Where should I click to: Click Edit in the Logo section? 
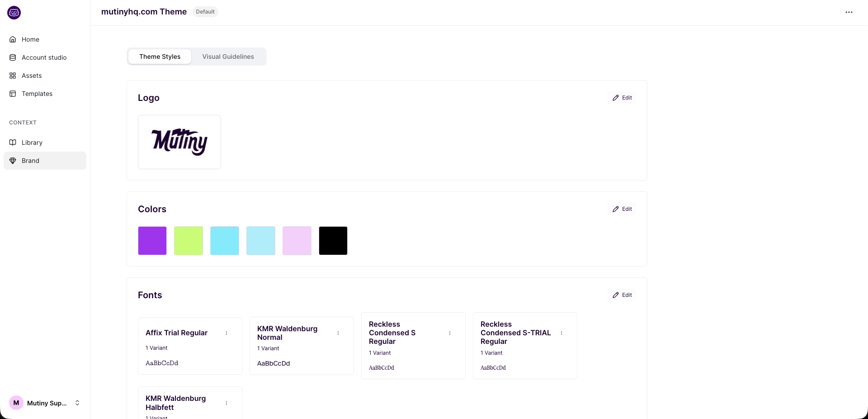click(x=622, y=98)
